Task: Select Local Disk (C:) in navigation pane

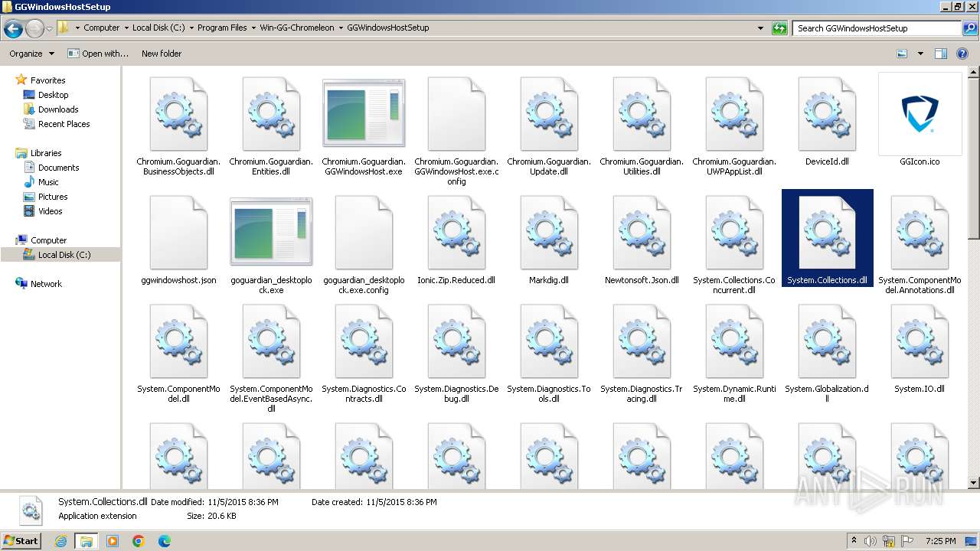Action: [64, 255]
